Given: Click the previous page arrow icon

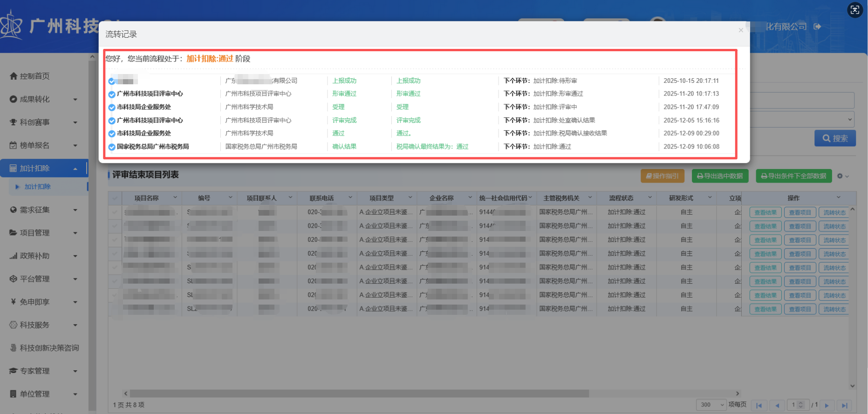Looking at the screenshot, I should click(777, 405).
